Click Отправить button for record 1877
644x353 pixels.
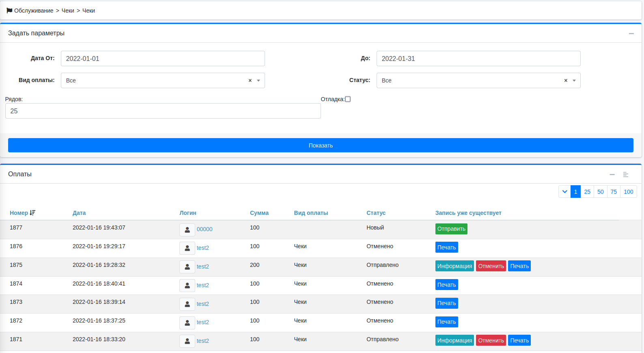[451, 229]
